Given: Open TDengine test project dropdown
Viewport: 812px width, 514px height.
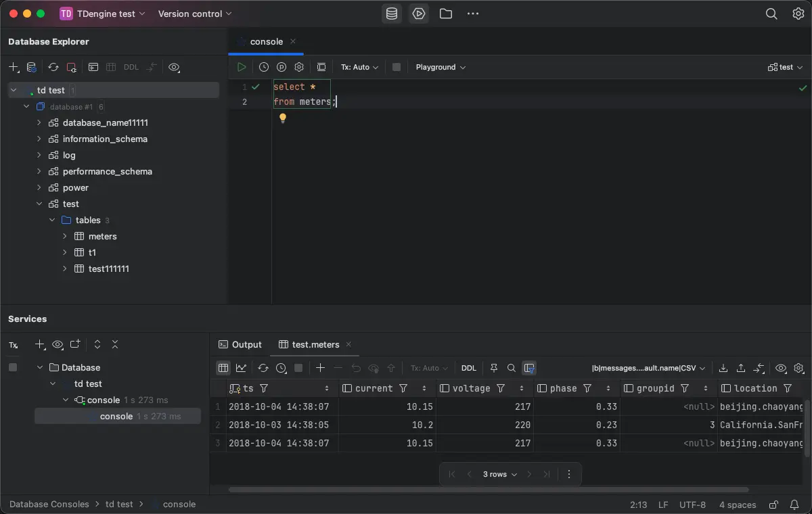Looking at the screenshot, I should (103, 14).
